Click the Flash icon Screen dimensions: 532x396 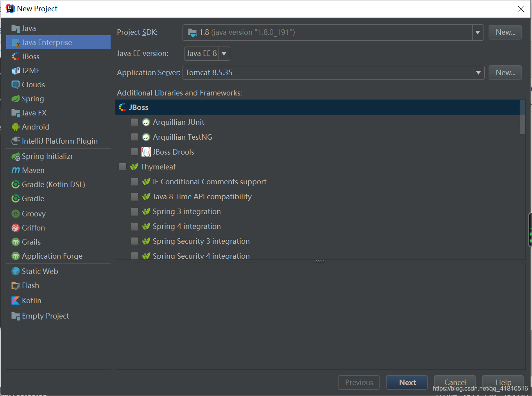click(16, 285)
